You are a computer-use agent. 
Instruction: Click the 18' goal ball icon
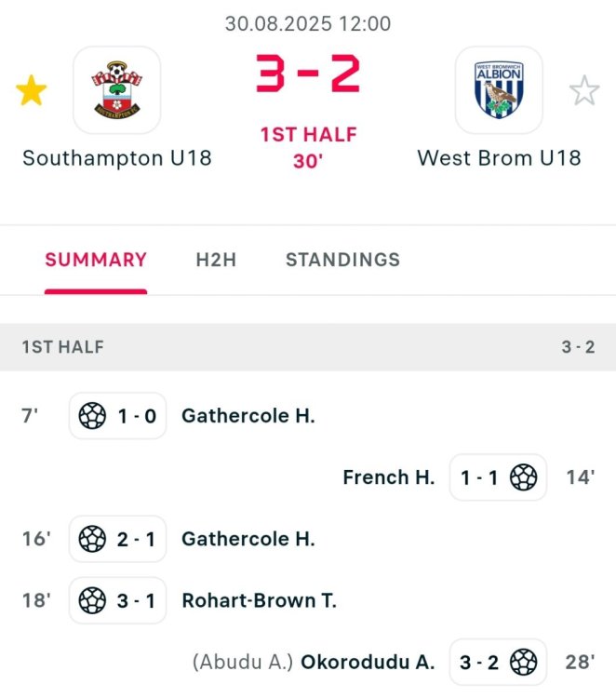tap(92, 600)
